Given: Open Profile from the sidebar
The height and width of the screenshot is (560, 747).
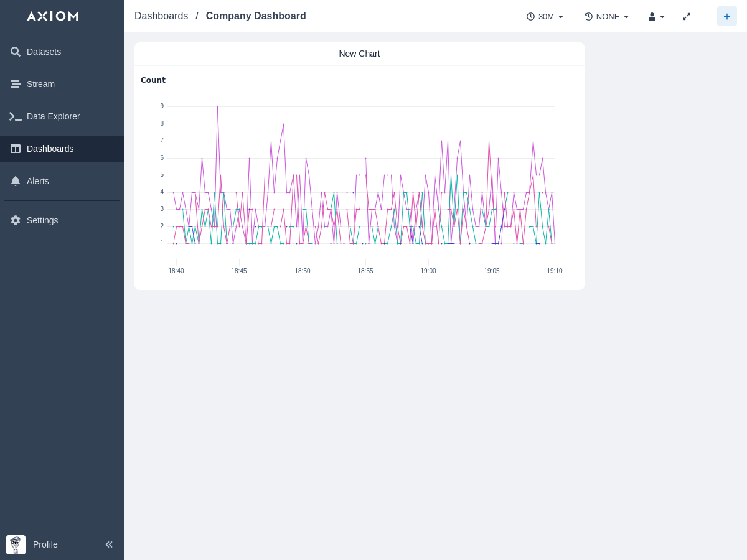Looking at the screenshot, I should (45, 544).
